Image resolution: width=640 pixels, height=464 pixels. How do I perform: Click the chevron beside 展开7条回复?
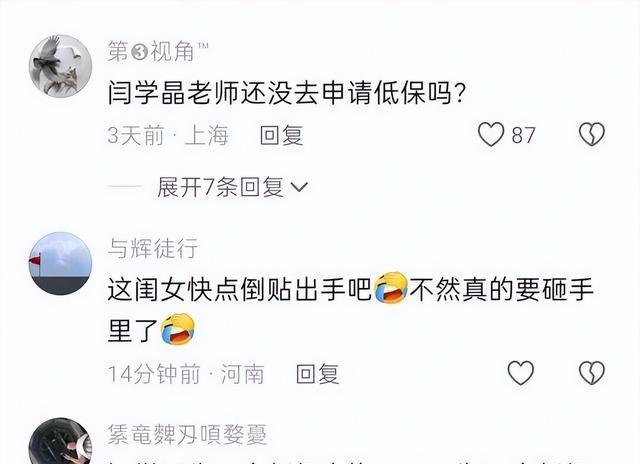coord(299,187)
